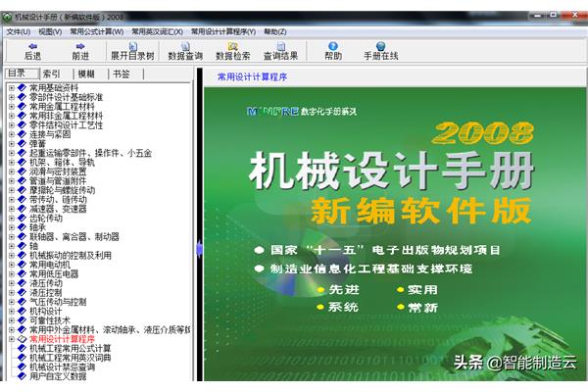Click the 帮助 question mark icon
The height and width of the screenshot is (392, 588).
tap(333, 46)
